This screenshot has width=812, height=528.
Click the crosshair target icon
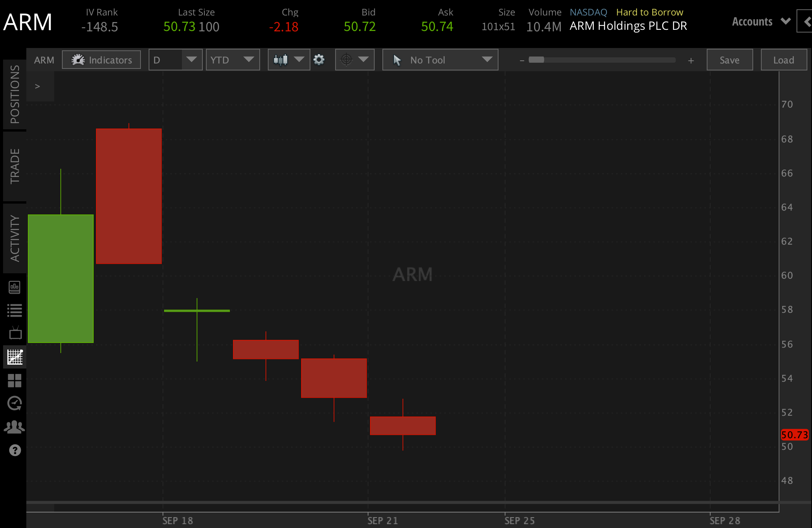tap(346, 60)
